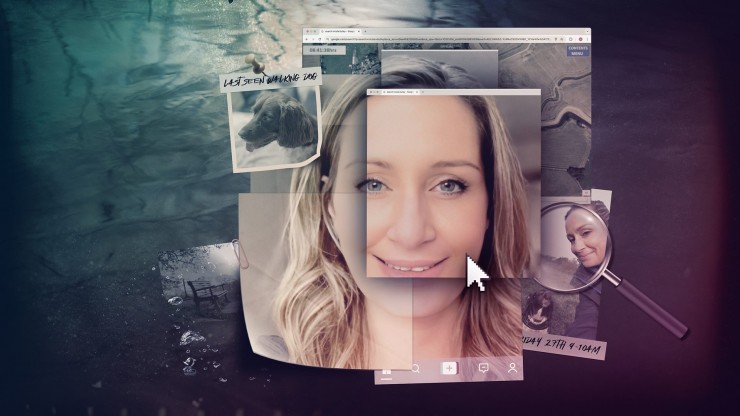Click the Contents Menu button
The image size is (740, 416).
[577, 51]
